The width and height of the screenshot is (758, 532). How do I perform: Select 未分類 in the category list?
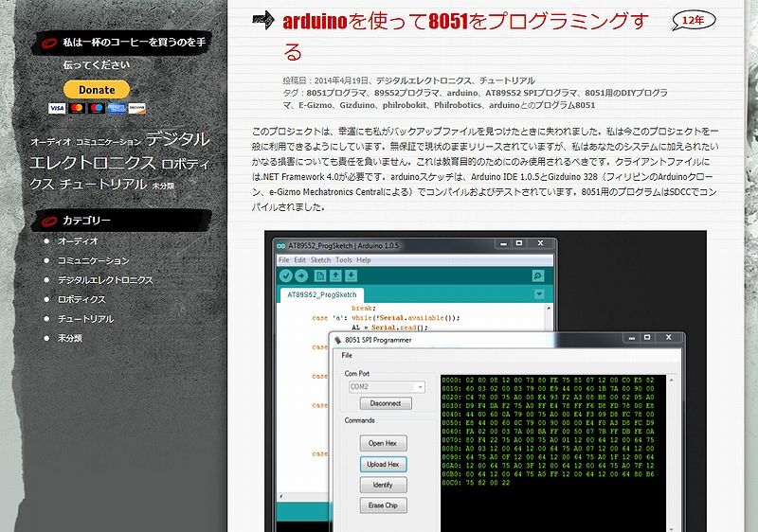coord(70,338)
